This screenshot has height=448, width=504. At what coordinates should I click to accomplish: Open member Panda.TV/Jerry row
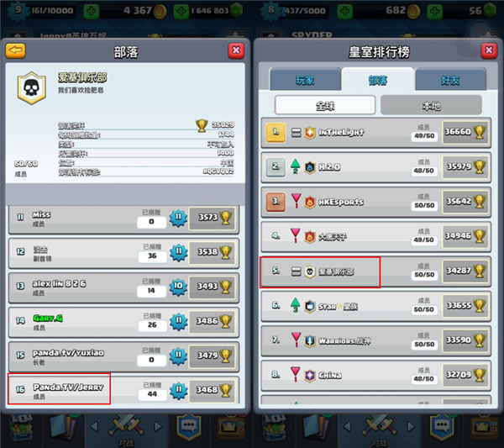123,390
